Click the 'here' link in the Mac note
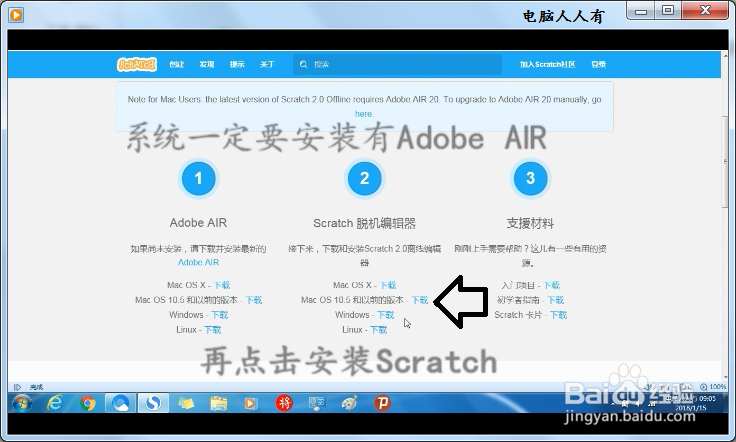 (x=364, y=114)
